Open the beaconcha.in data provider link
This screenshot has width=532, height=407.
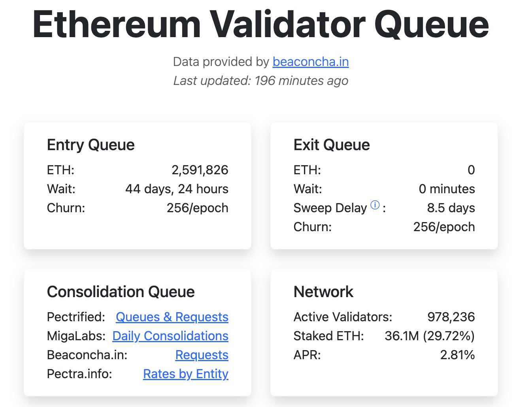310,62
